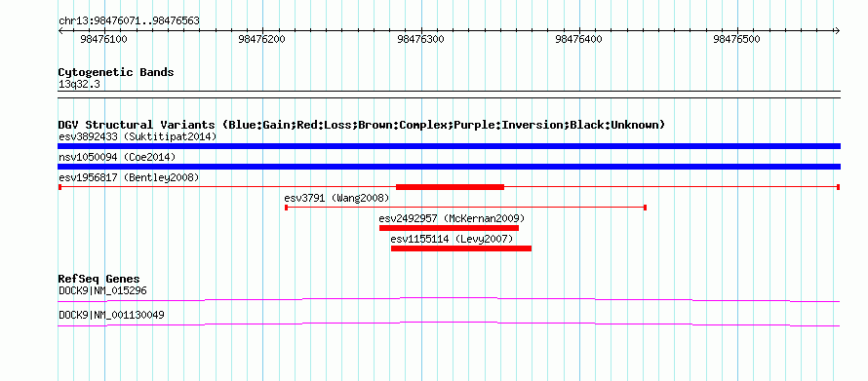The image size is (868, 381).
Task: Select the DGV Structural Variants track title
Action: pos(362,125)
